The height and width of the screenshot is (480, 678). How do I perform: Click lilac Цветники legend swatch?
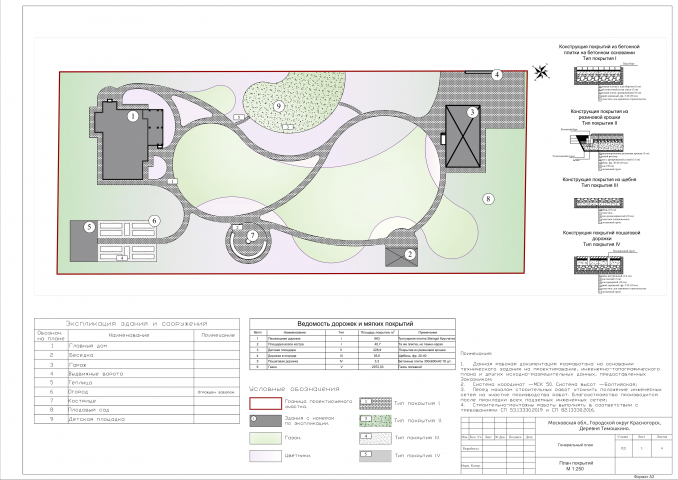point(265,456)
